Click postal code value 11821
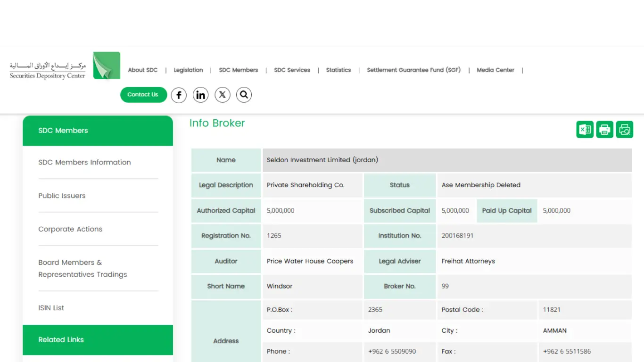 [x=552, y=310]
